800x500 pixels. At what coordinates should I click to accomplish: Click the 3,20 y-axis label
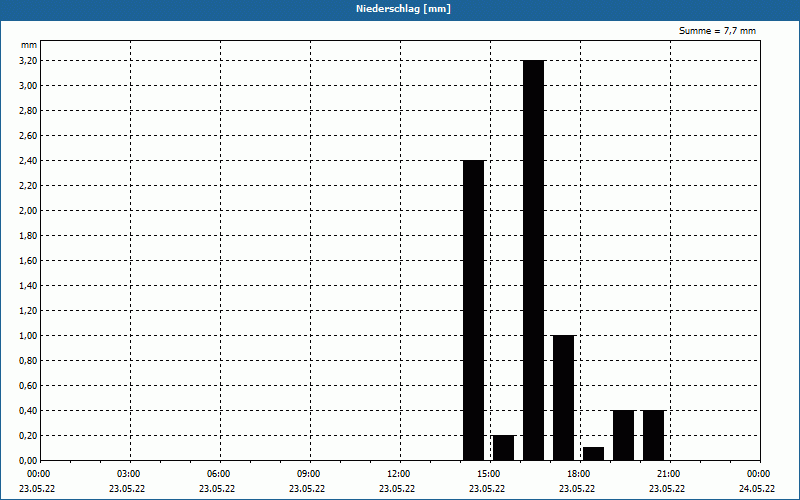click(28, 61)
